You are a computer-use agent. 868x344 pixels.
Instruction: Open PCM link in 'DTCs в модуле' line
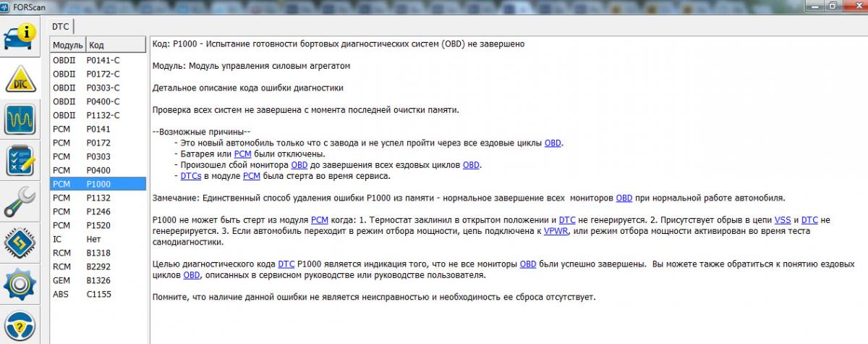pyautogui.click(x=251, y=175)
